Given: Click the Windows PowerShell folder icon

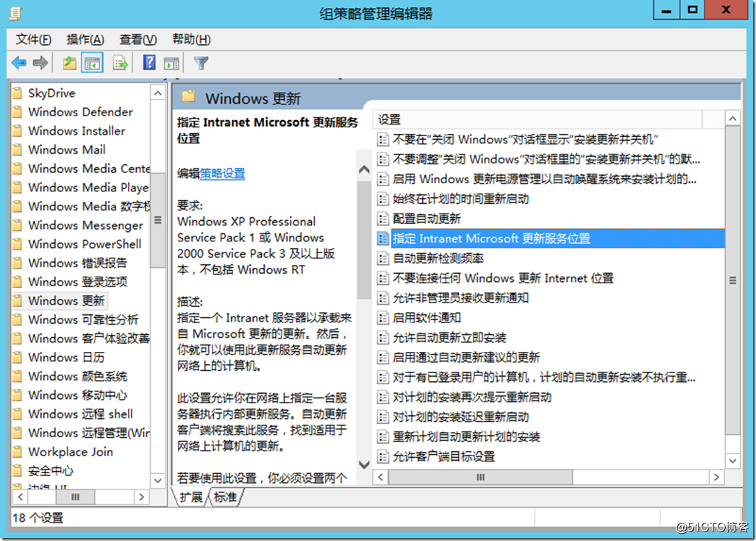Looking at the screenshot, I should (18, 244).
